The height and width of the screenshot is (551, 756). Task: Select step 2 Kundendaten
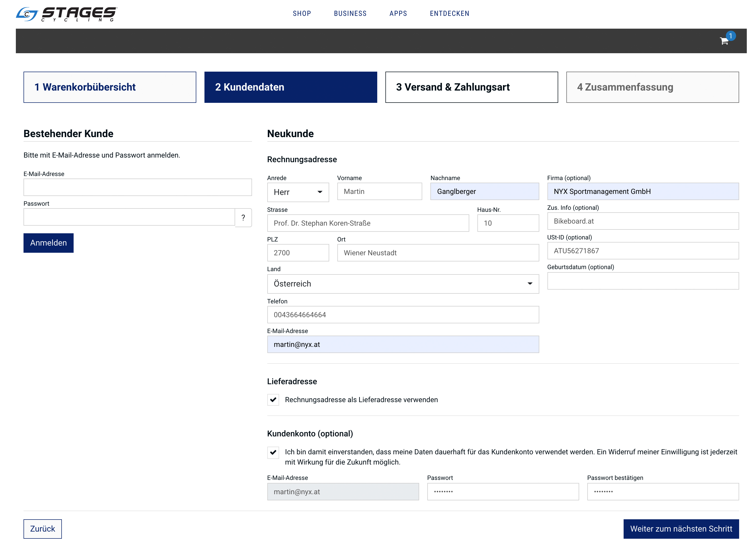(291, 87)
